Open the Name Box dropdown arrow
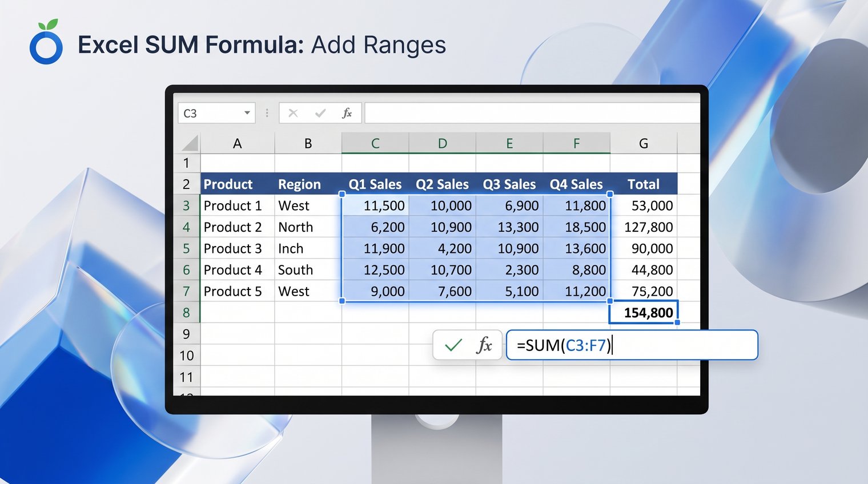 247,113
